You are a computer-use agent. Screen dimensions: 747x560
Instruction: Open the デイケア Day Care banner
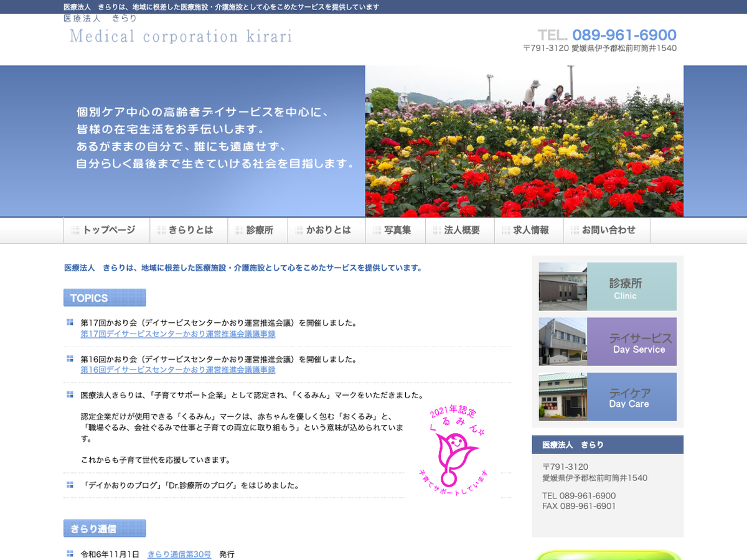click(608, 397)
